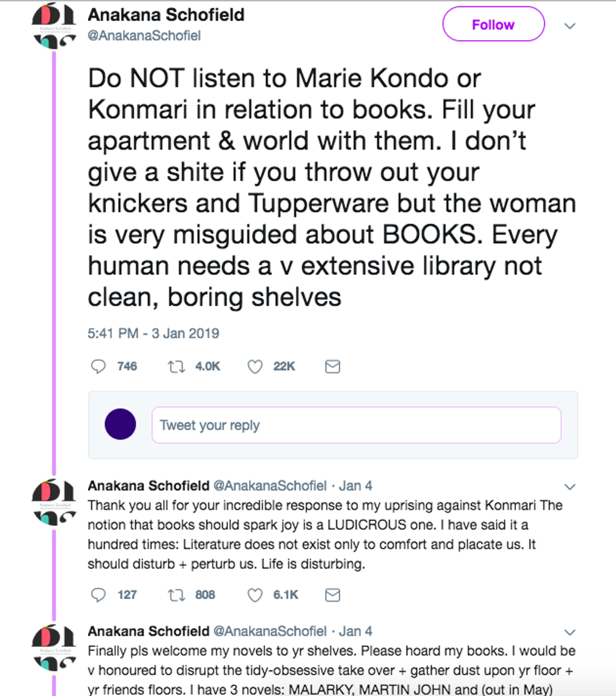Viewport: 616px width, 696px height.
Task: Open main tweet's chevron options menu
Action: pos(570,26)
